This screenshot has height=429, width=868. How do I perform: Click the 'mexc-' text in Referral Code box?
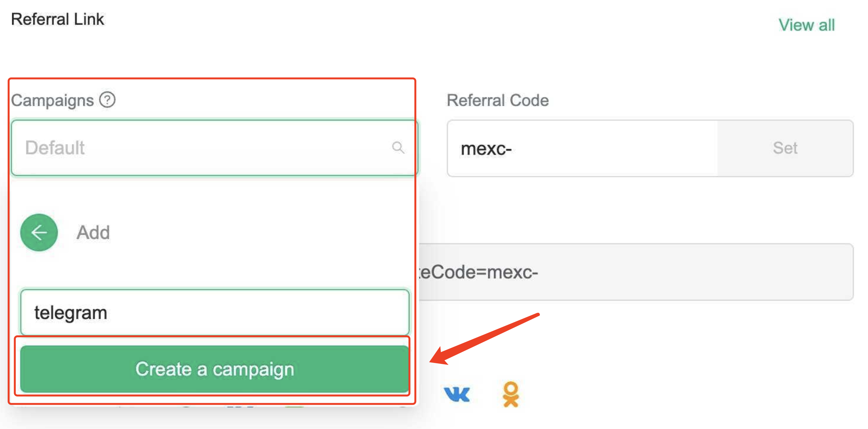click(486, 149)
